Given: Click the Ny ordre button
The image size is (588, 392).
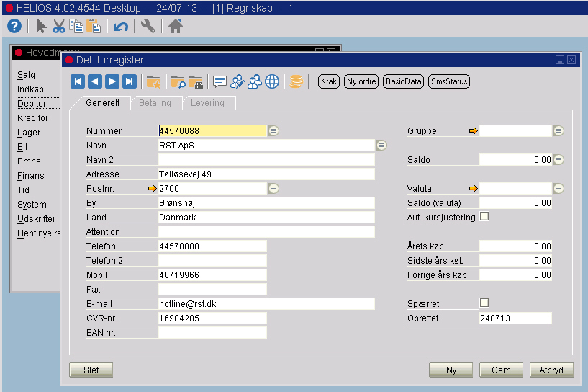Looking at the screenshot, I should point(361,81).
